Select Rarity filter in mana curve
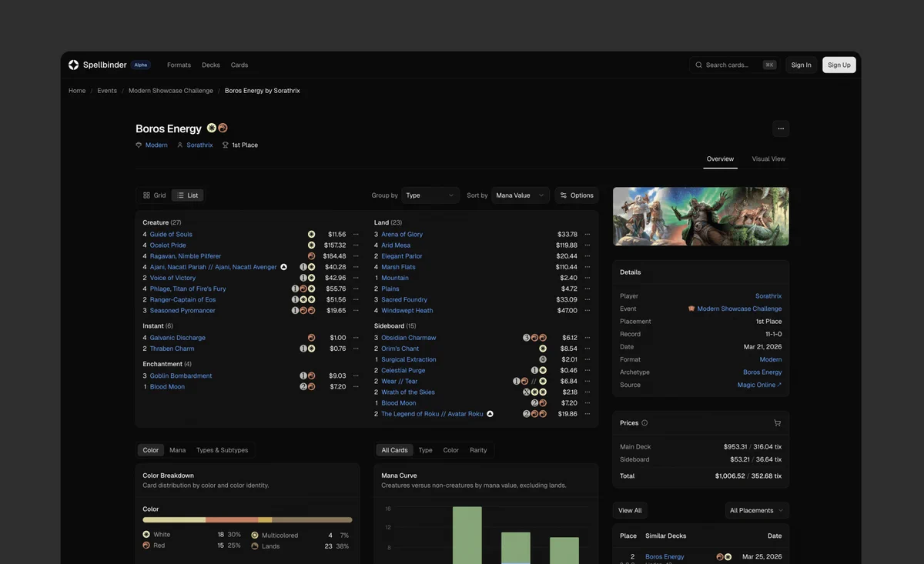The height and width of the screenshot is (564, 924). 478,450
